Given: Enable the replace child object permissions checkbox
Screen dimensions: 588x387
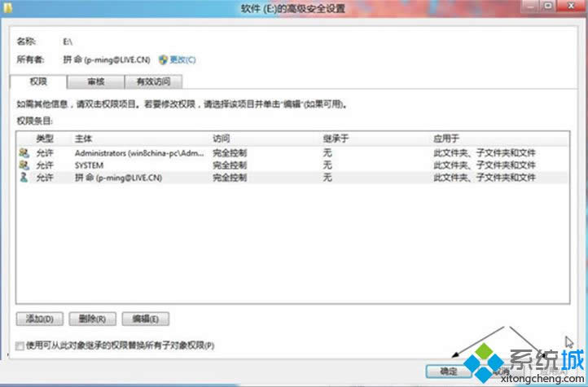Looking at the screenshot, I should click(x=20, y=346).
